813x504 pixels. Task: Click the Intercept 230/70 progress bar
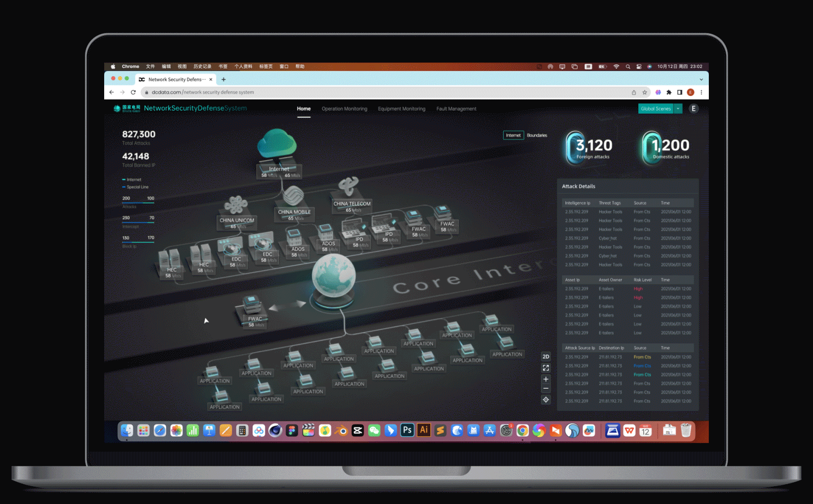(x=138, y=222)
